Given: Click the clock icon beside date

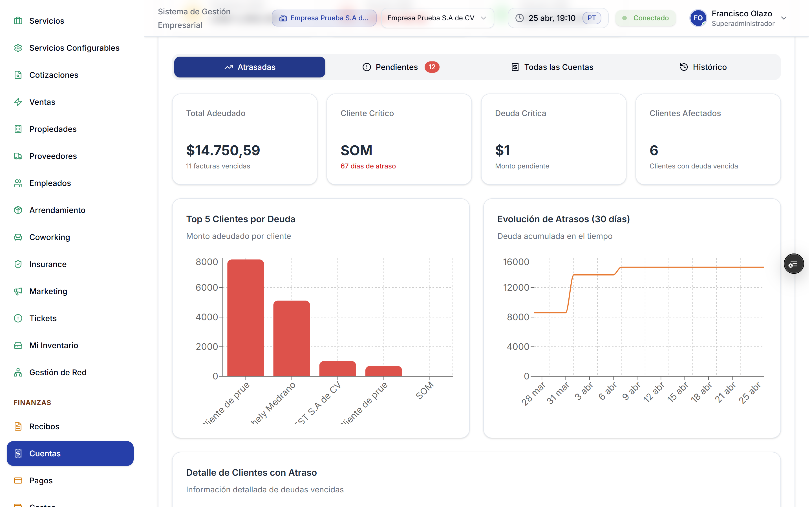Looking at the screenshot, I should tap(519, 18).
